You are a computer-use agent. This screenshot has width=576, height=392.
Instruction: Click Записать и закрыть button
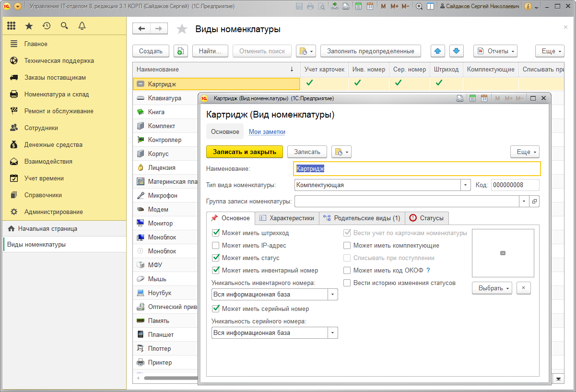245,152
